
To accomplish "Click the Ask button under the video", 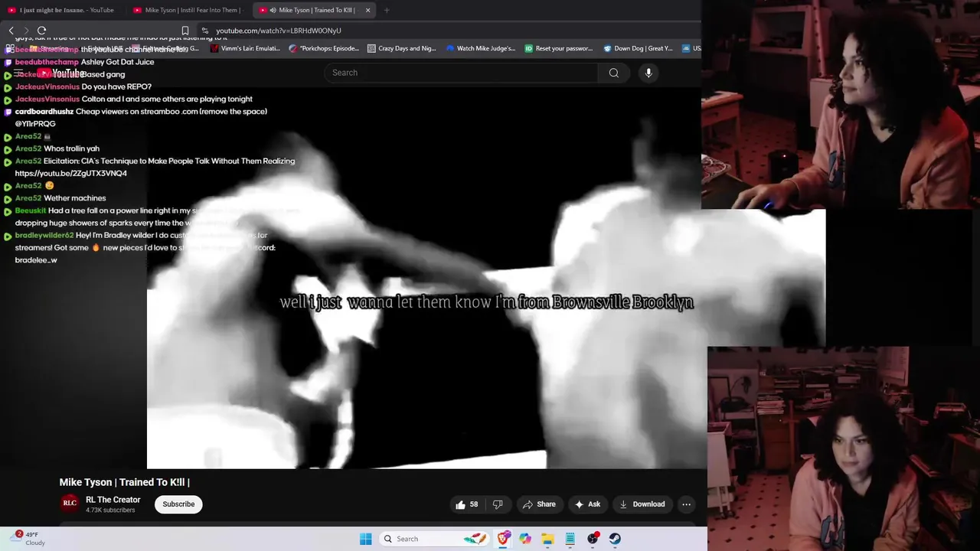I will [587, 504].
